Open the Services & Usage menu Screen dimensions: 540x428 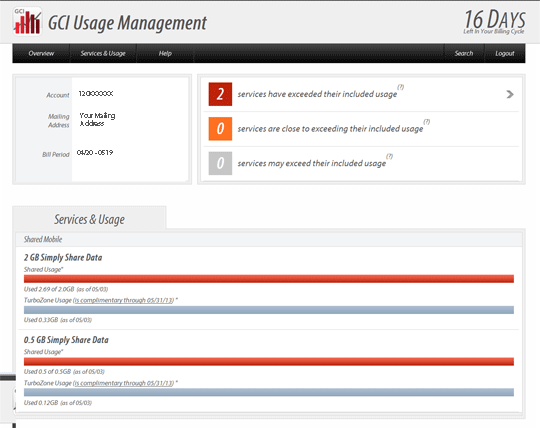click(103, 53)
